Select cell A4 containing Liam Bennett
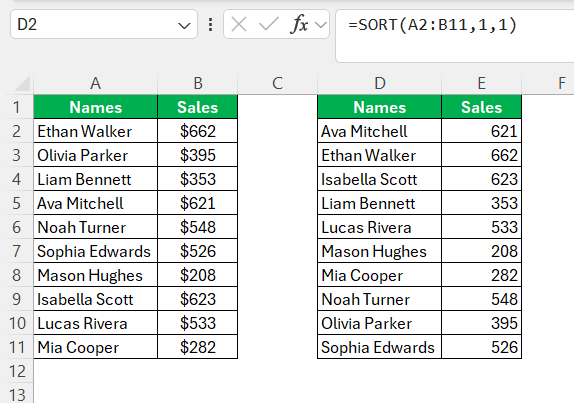The width and height of the screenshot is (574, 403). click(x=96, y=179)
